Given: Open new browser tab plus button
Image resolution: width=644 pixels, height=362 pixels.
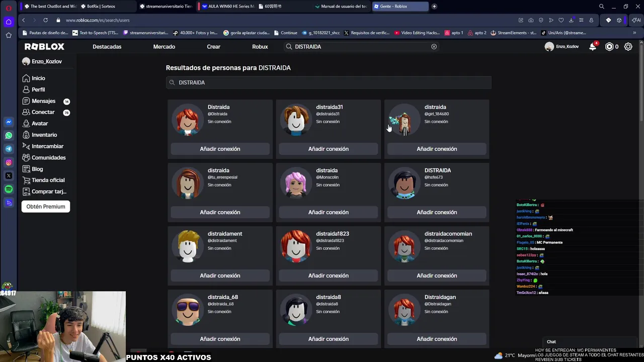Looking at the screenshot, I should coord(434,7).
